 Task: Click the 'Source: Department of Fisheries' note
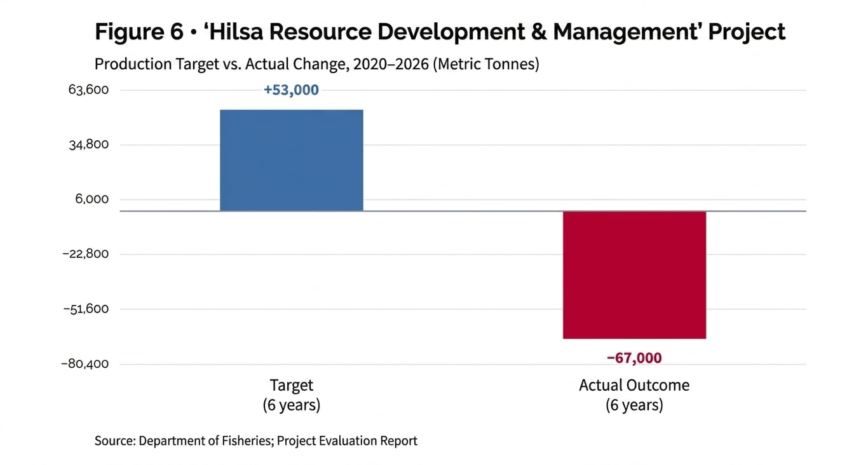[256, 441]
